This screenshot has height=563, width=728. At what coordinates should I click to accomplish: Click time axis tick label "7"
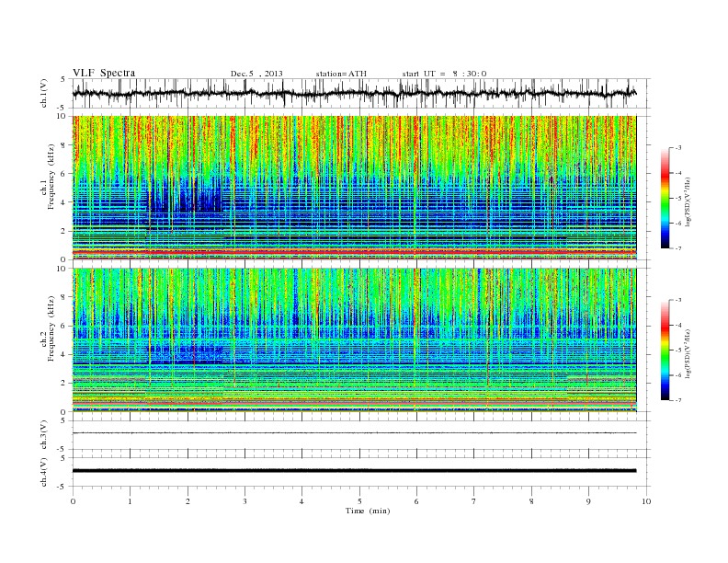click(474, 501)
